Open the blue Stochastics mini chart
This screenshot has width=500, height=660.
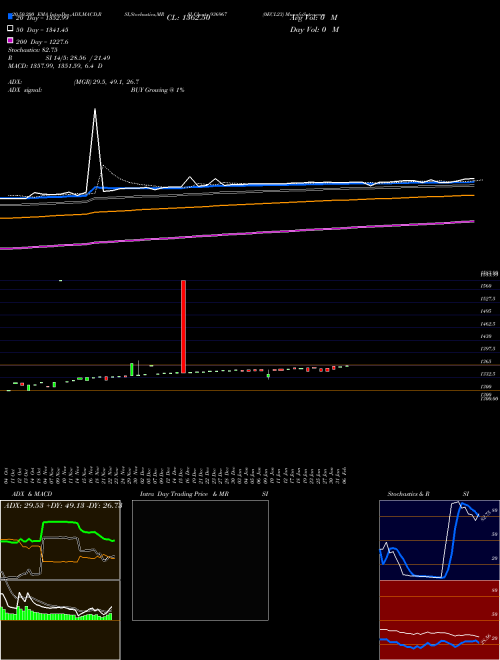[x=439, y=540]
